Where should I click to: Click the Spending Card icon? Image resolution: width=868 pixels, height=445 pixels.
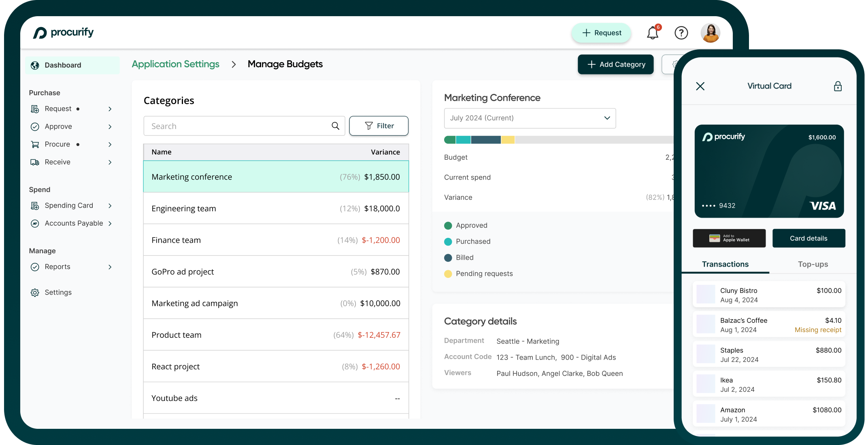[x=35, y=205]
